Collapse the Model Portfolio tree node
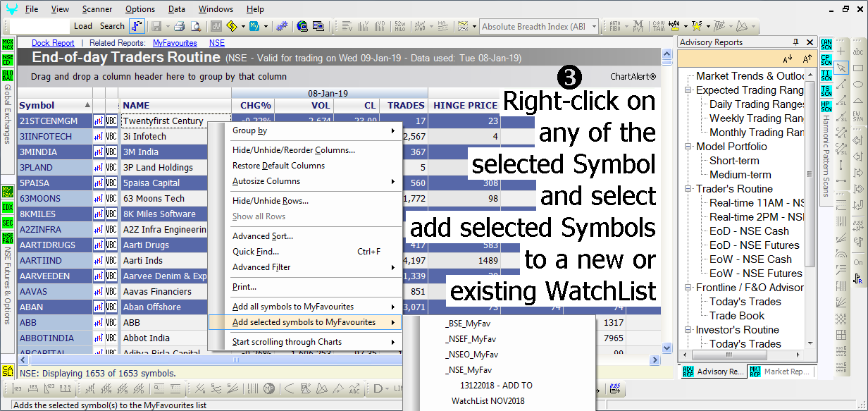868x411 pixels. tap(688, 147)
